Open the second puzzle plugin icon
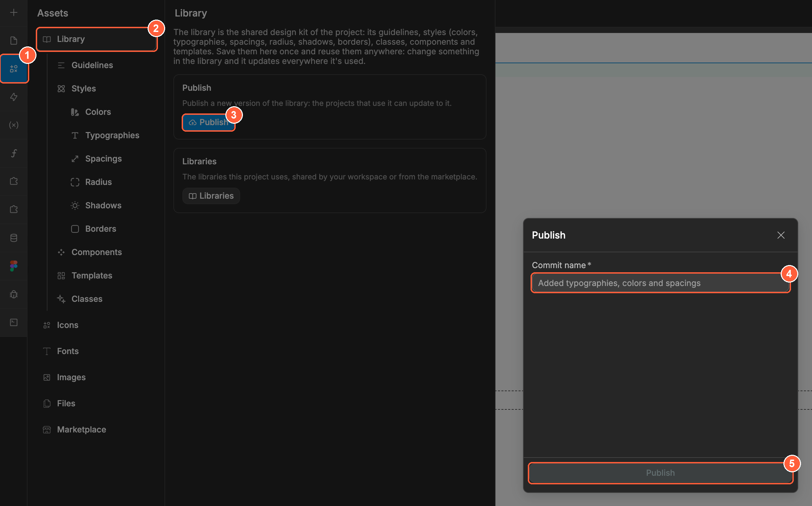The image size is (812, 506). click(x=14, y=209)
